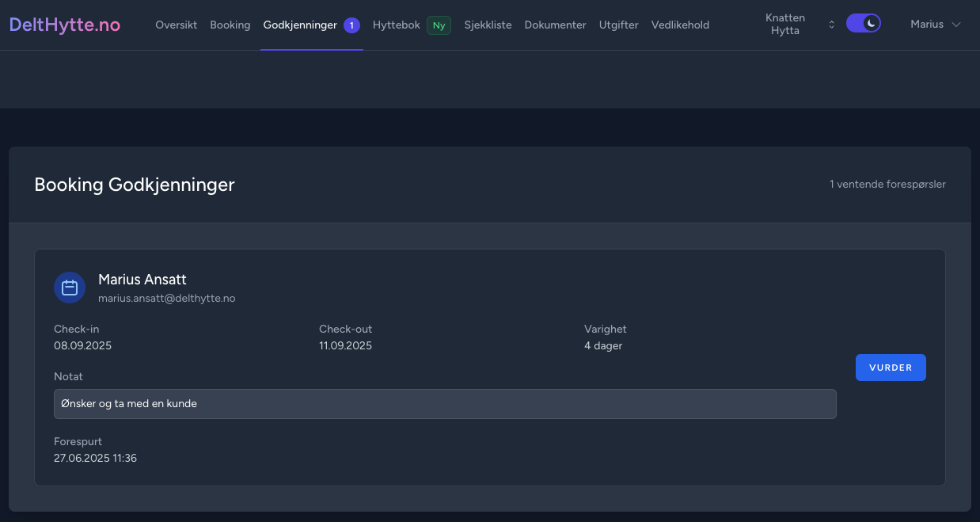Open the Booking tab
The height and width of the screenshot is (522, 980).
[230, 25]
